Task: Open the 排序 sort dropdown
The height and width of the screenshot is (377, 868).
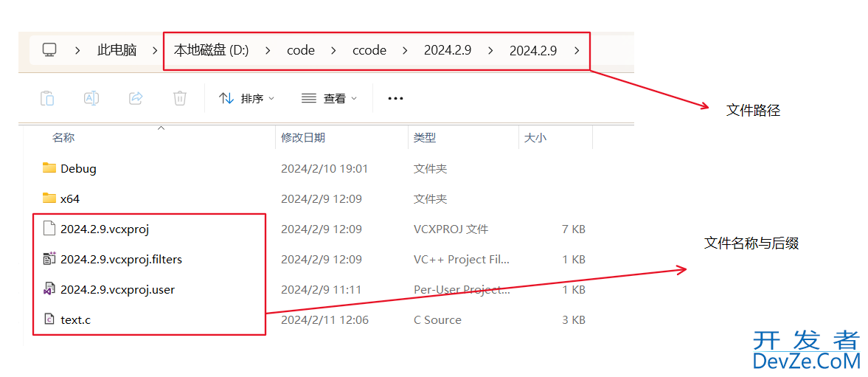Action: click(247, 98)
